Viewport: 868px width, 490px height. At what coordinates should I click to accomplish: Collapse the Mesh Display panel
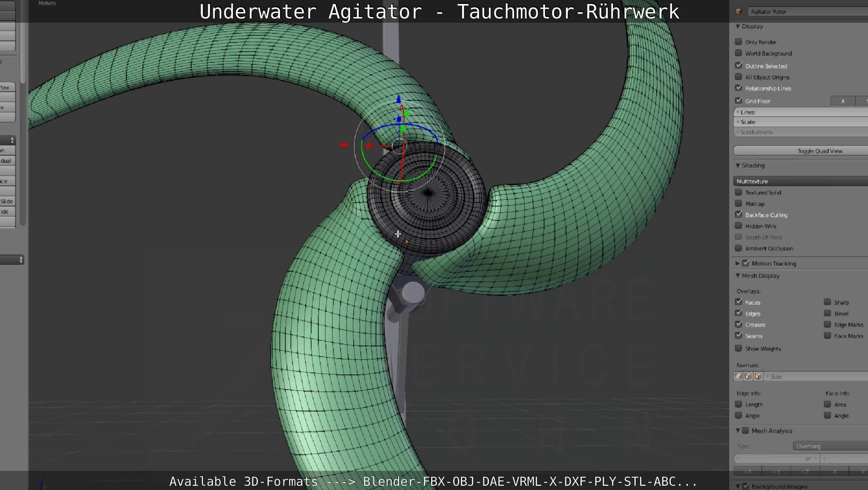(x=738, y=275)
